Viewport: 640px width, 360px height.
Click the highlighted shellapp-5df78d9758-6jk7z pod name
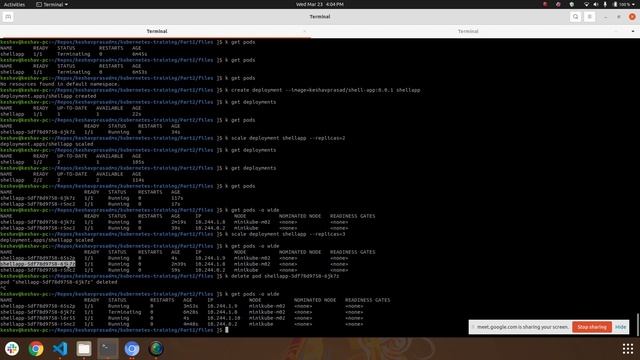(x=38, y=264)
